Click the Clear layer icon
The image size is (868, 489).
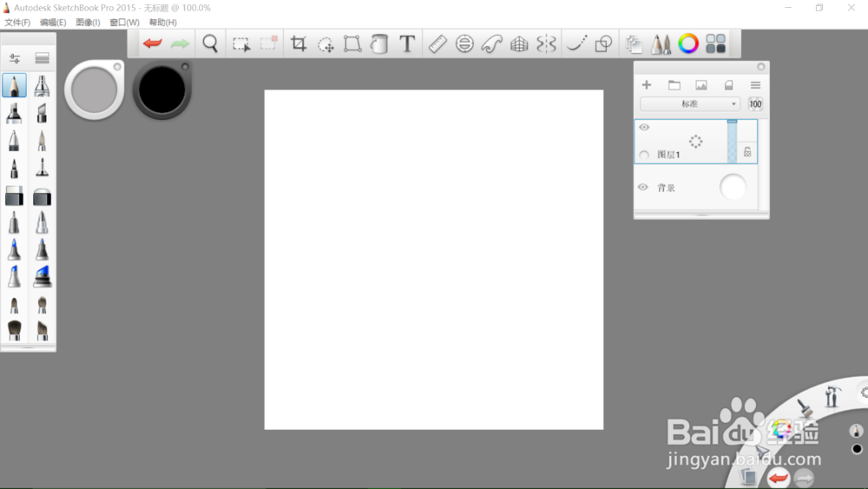pyautogui.click(x=728, y=85)
